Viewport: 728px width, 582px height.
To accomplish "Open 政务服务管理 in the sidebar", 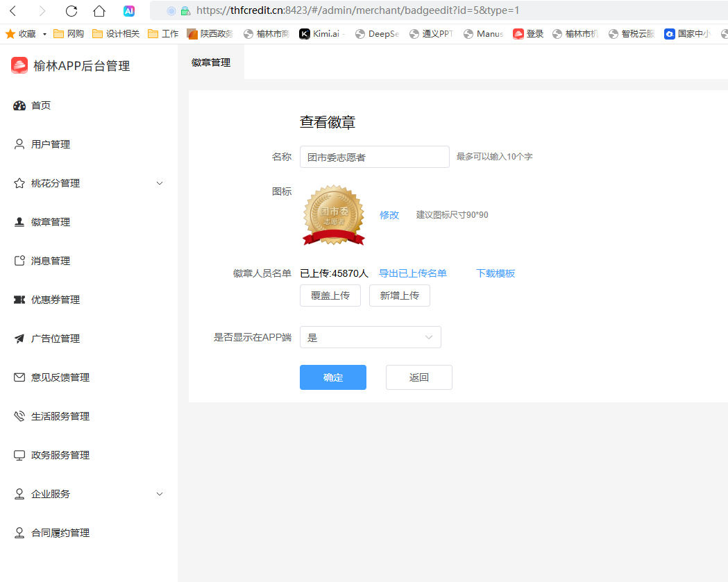I will (51, 455).
